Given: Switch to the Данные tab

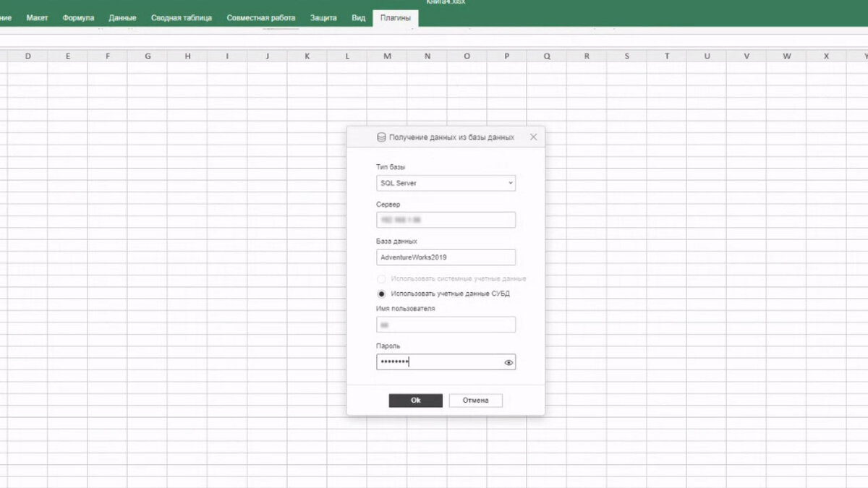Looking at the screenshot, I should click(123, 17).
